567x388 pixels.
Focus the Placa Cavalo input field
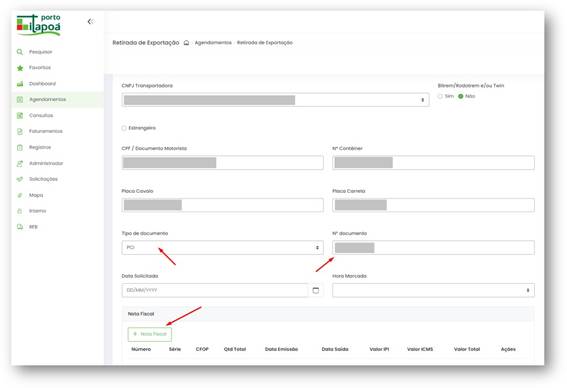coord(222,205)
